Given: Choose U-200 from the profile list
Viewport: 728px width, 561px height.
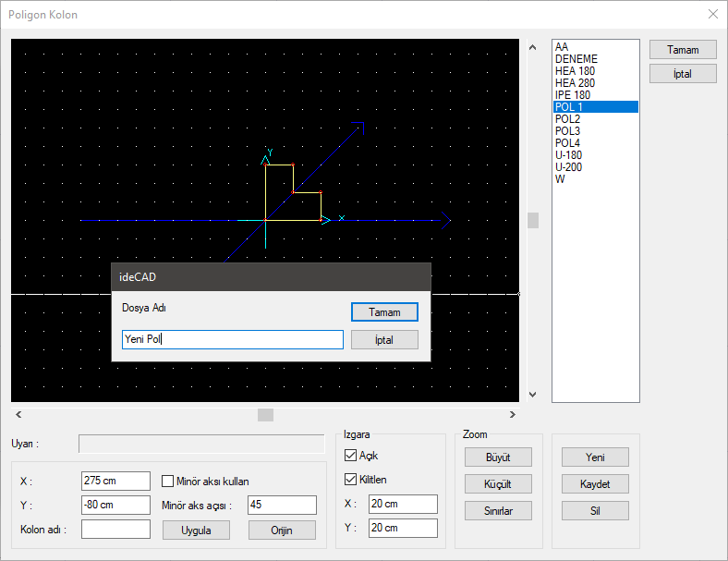Looking at the screenshot, I should click(568, 167).
